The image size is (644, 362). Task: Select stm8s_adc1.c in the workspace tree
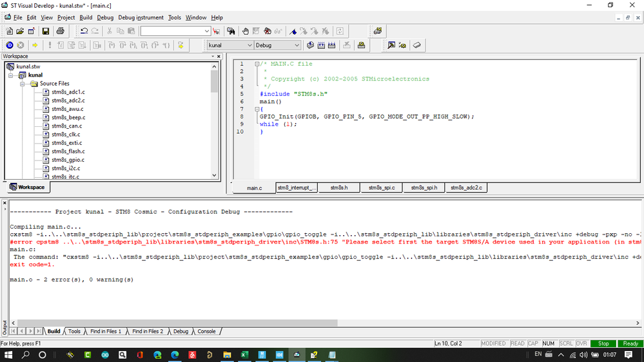click(68, 92)
